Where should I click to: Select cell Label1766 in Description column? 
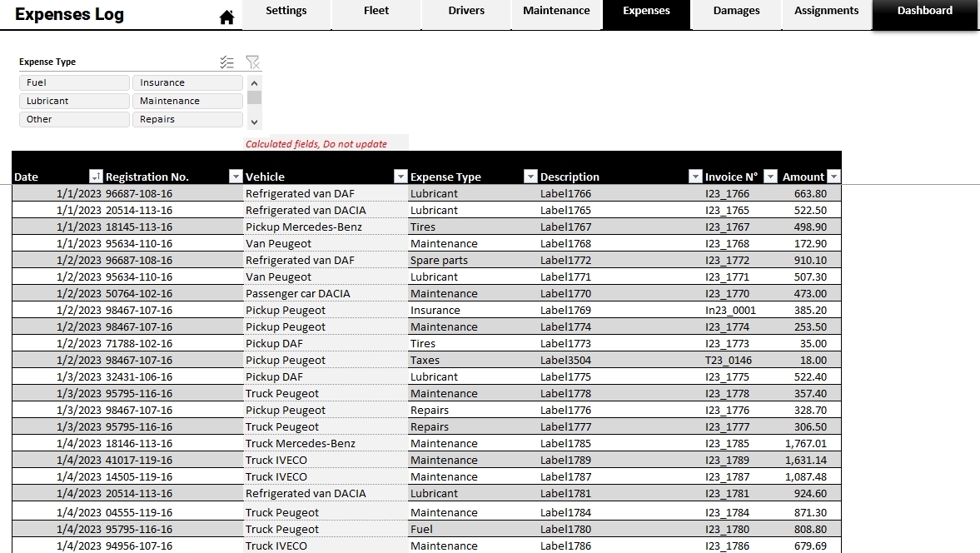(x=620, y=194)
